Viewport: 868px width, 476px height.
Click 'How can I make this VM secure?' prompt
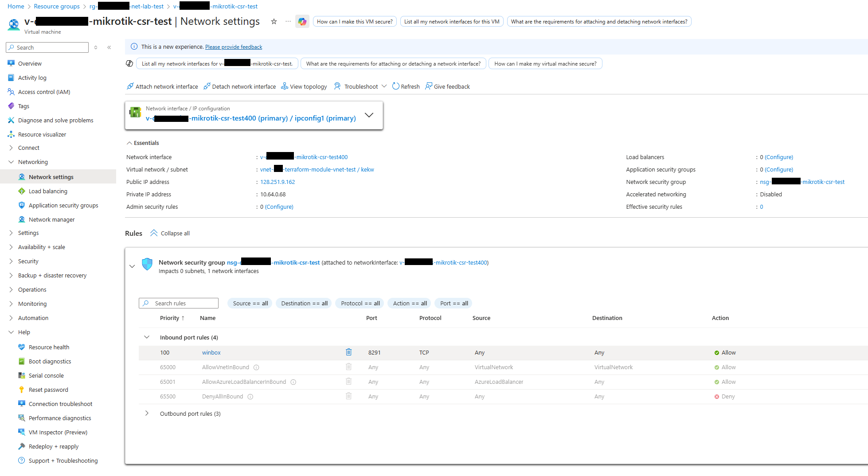tap(355, 21)
